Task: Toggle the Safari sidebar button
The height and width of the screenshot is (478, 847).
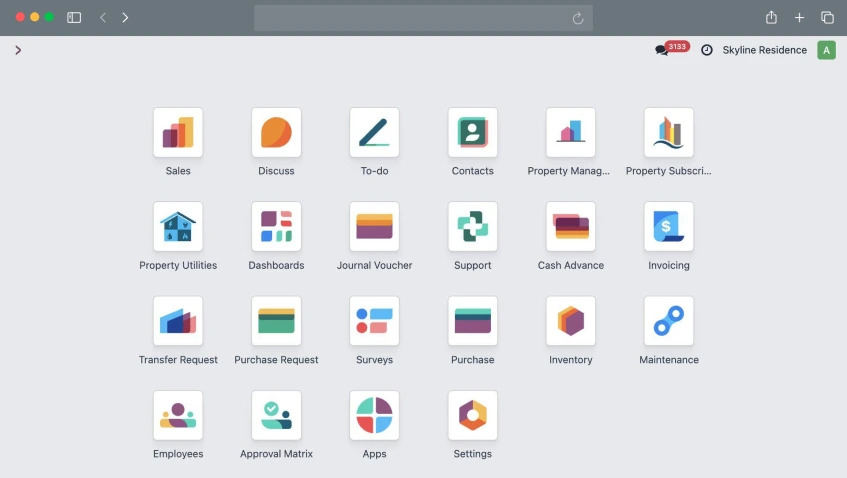Action: coord(74,18)
